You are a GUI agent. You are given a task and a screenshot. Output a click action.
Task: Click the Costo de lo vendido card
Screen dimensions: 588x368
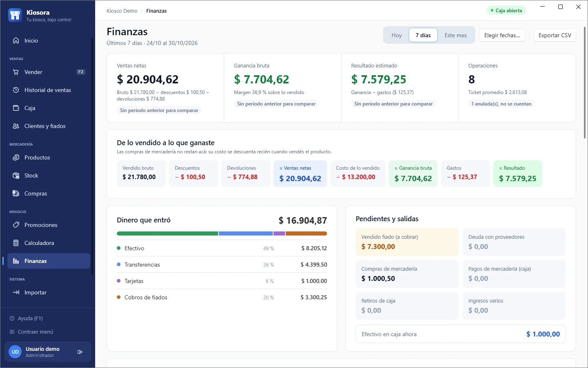tap(358, 173)
